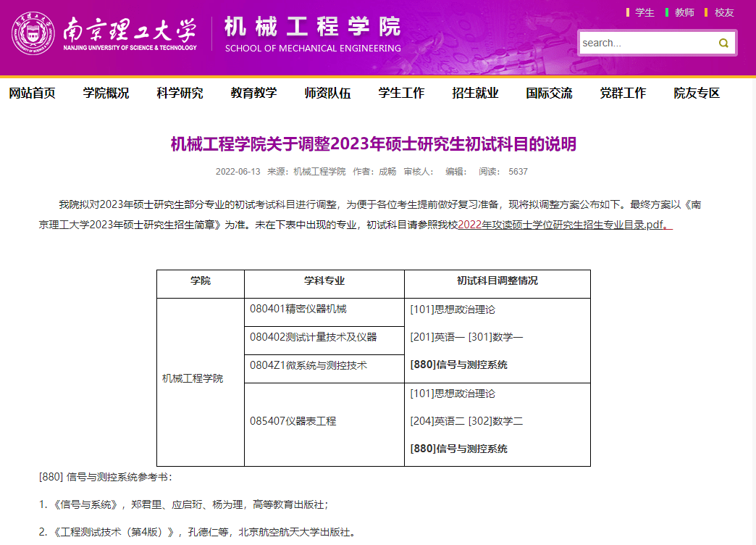Open the 党群工作 menu item
756x545 pixels.
(623, 93)
